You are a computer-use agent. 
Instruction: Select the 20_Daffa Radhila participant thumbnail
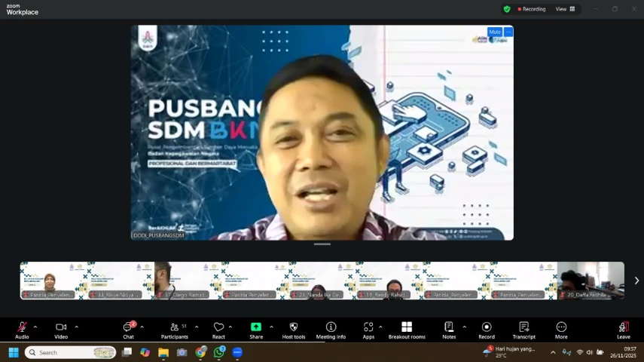coord(591,281)
